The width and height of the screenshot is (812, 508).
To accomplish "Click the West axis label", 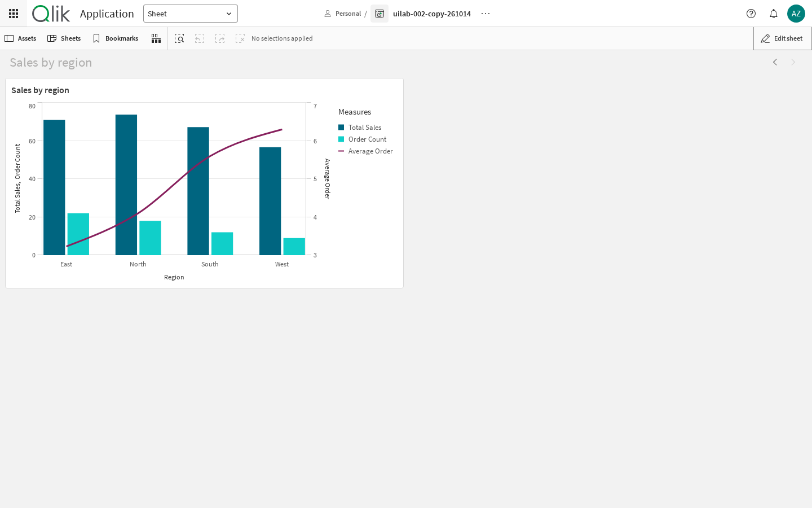I will tap(282, 264).
